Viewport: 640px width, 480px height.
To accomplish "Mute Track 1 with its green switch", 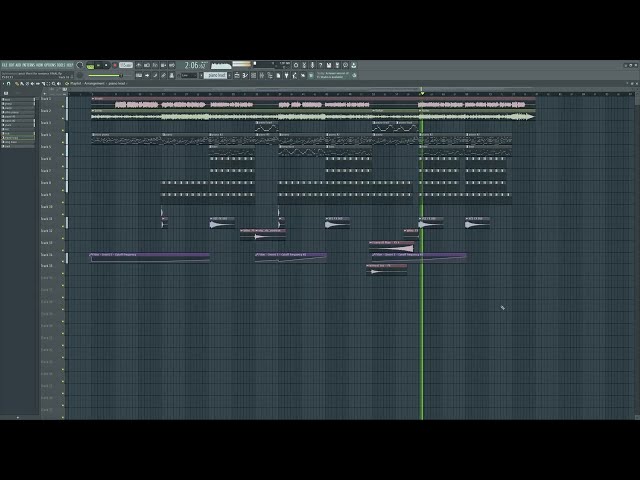I will (x=63, y=107).
